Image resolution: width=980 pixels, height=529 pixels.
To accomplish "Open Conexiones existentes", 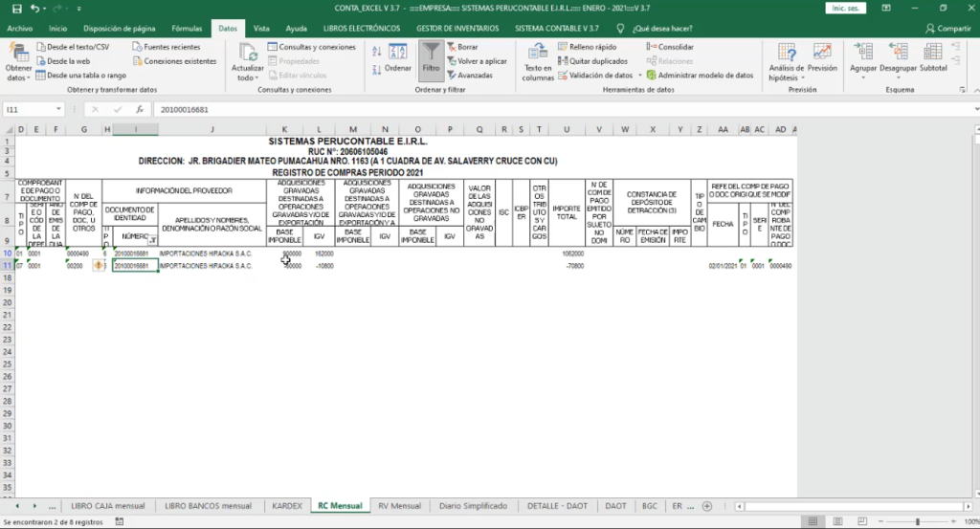I will 174,61.
